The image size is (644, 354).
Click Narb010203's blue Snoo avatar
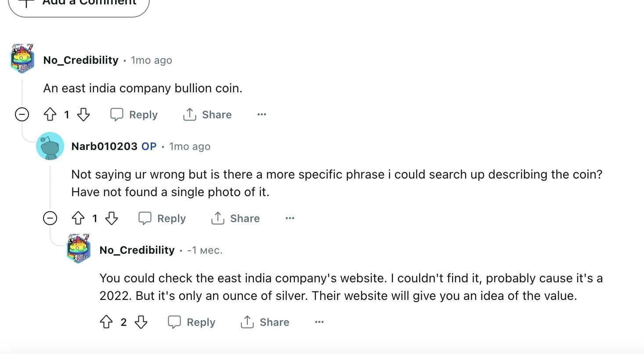tap(50, 146)
